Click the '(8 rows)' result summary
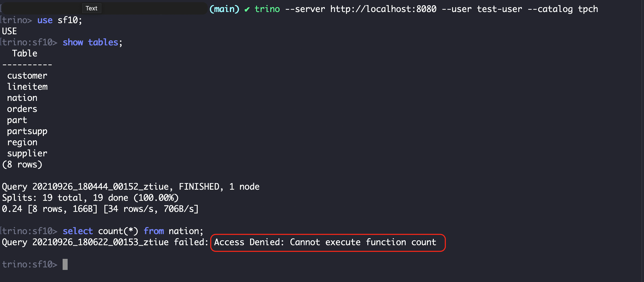This screenshot has width=644, height=282. pos(22,165)
